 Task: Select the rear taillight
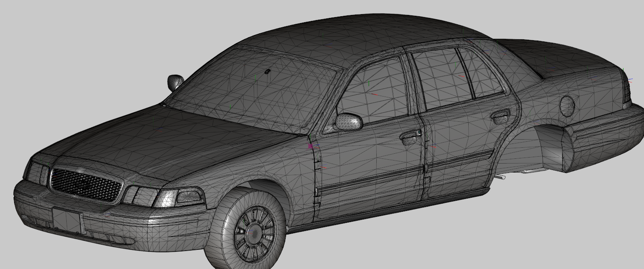628,91
